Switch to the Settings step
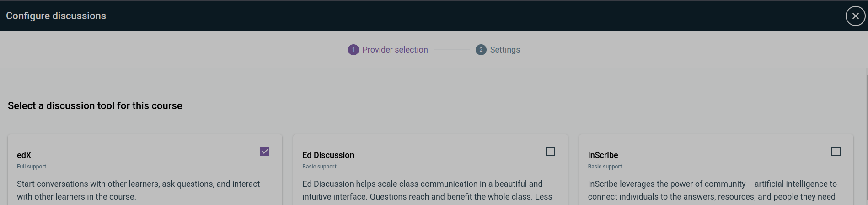 (504, 50)
